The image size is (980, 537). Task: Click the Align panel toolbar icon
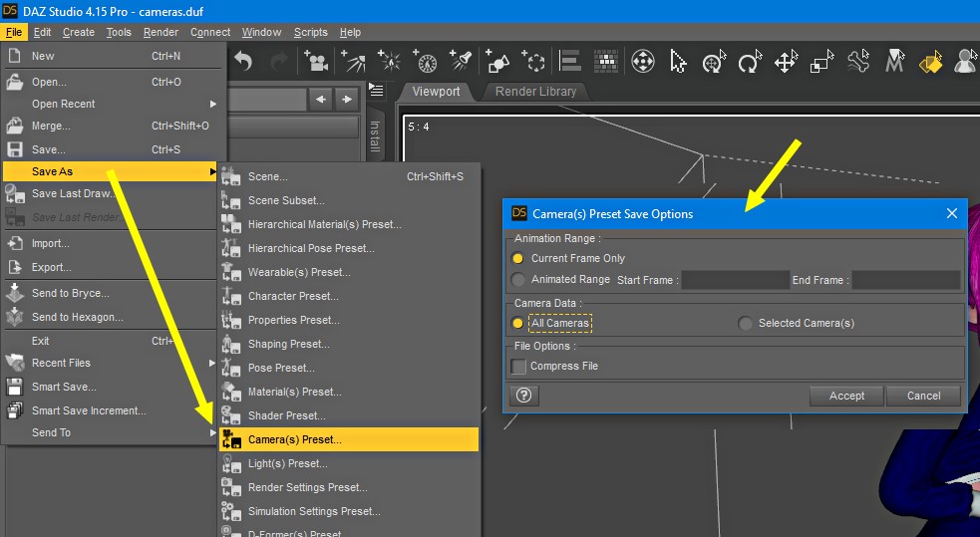pos(570,61)
